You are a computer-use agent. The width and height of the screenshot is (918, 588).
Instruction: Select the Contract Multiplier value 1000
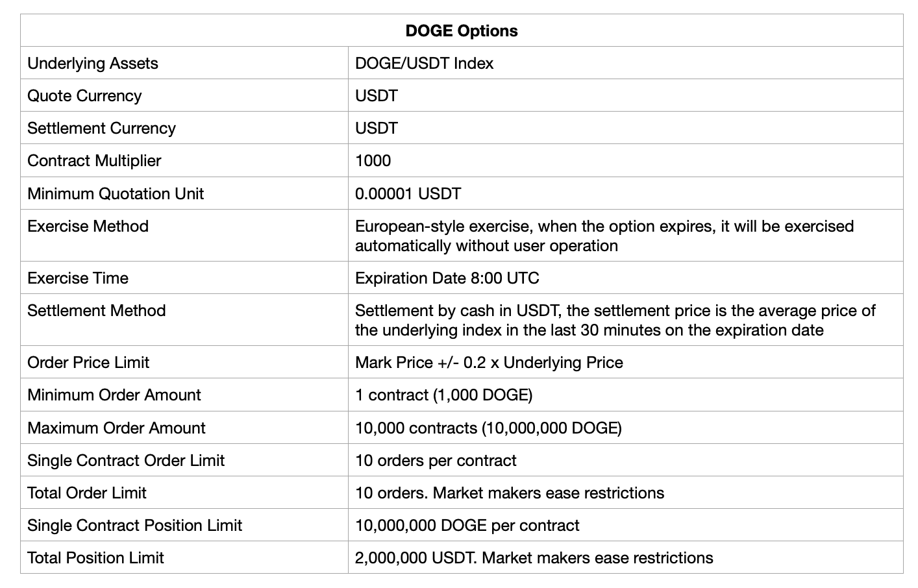[x=373, y=161]
